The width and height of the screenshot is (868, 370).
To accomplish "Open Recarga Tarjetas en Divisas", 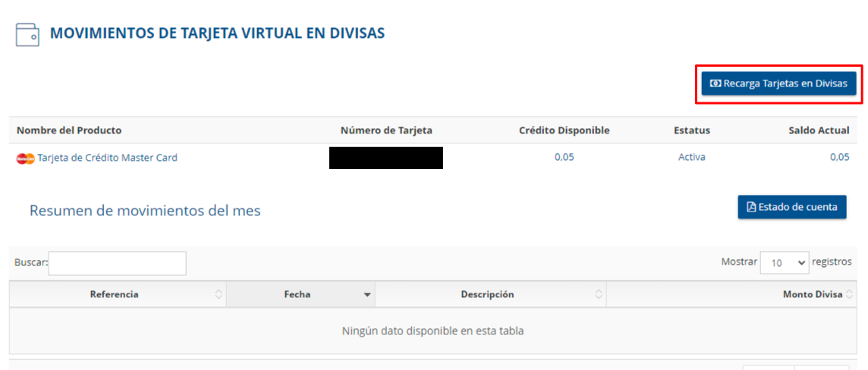I will (779, 83).
